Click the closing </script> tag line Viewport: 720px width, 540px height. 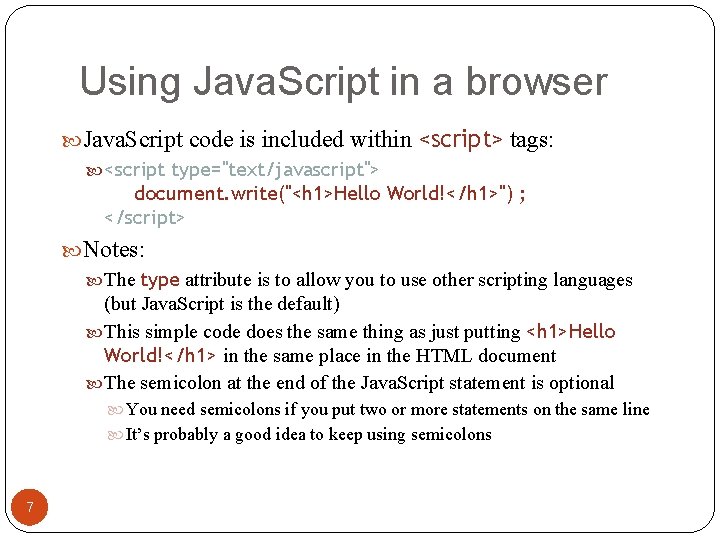(144, 217)
